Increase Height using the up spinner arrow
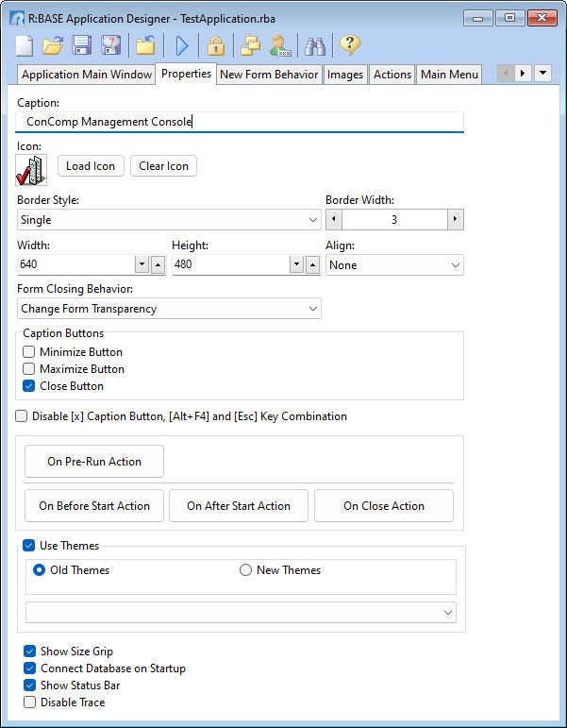The image size is (567, 728). (x=312, y=264)
